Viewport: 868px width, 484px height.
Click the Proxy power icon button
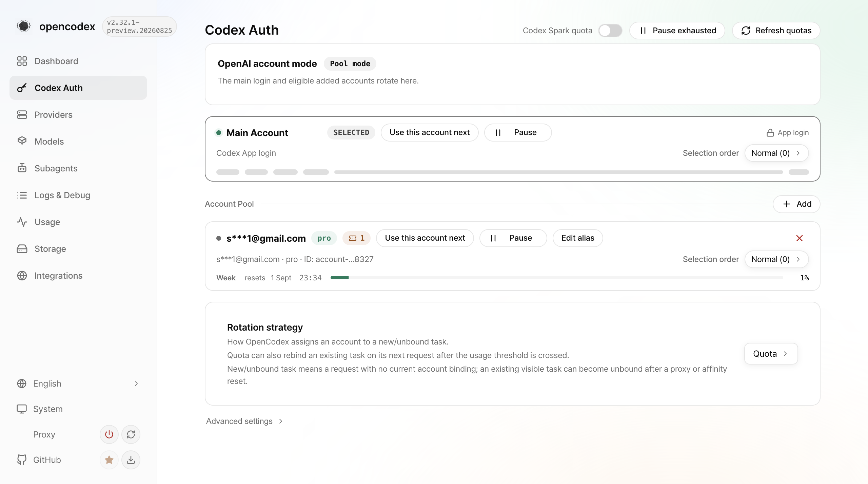click(x=109, y=434)
